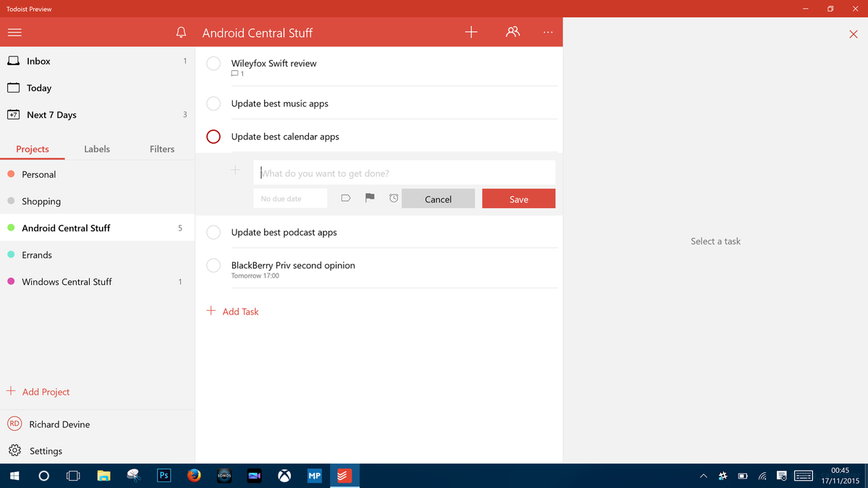Select the Personal project
868x488 pixels.
(x=98, y=174)
